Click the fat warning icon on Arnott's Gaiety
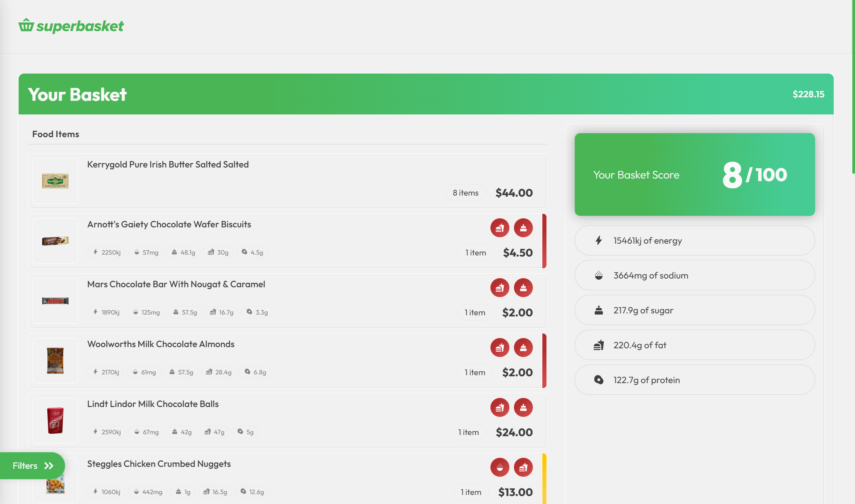The height and width of the screenshot is (504, 855). 500,228
